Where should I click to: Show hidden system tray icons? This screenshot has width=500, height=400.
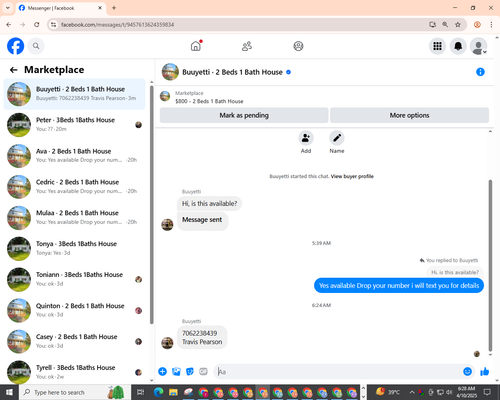pyautogui.click(x=412, y=392)
